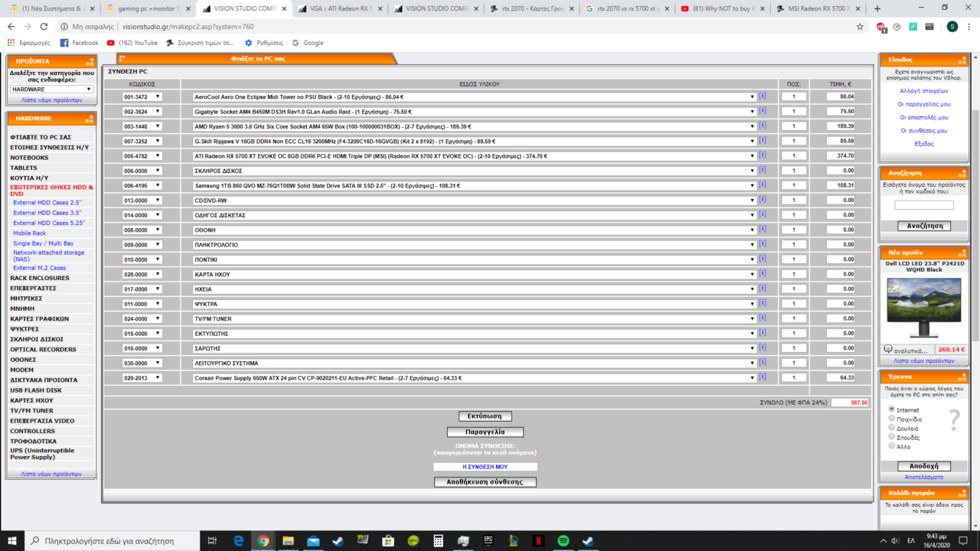
Task: Switch to VGA ATI Radeon RX tab
Action: (x=338, y=8)
